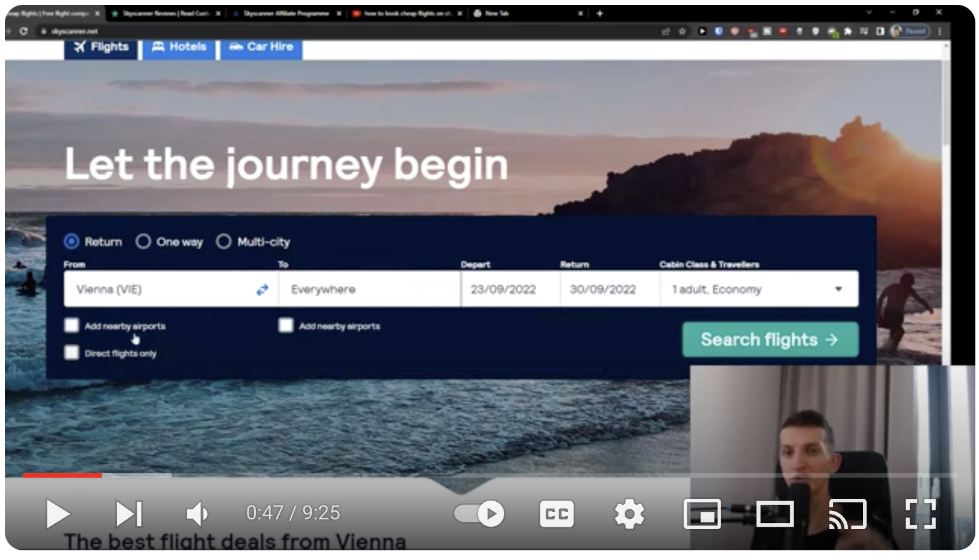Open video settings gear
The image size is (979, 560).
pos(629,515)
